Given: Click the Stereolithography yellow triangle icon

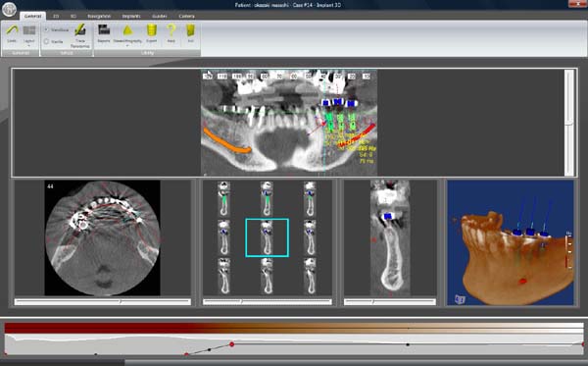Looking at the screenshot, I should (127, 30).
